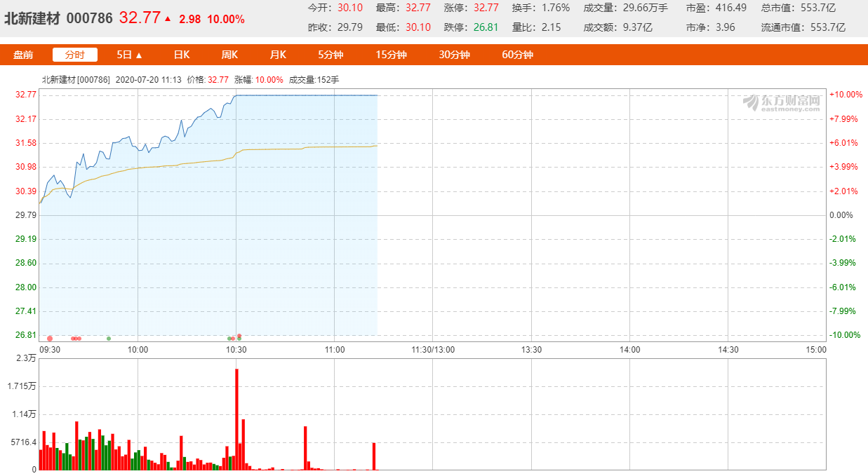The width and height of the screenshot is (868, 476).
Task: Click the current price 32.77 in header
Action: click(140, 18)
